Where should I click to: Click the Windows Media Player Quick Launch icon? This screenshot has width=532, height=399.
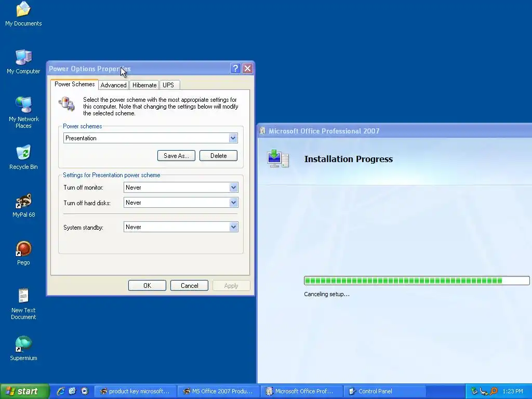[85, 391]
